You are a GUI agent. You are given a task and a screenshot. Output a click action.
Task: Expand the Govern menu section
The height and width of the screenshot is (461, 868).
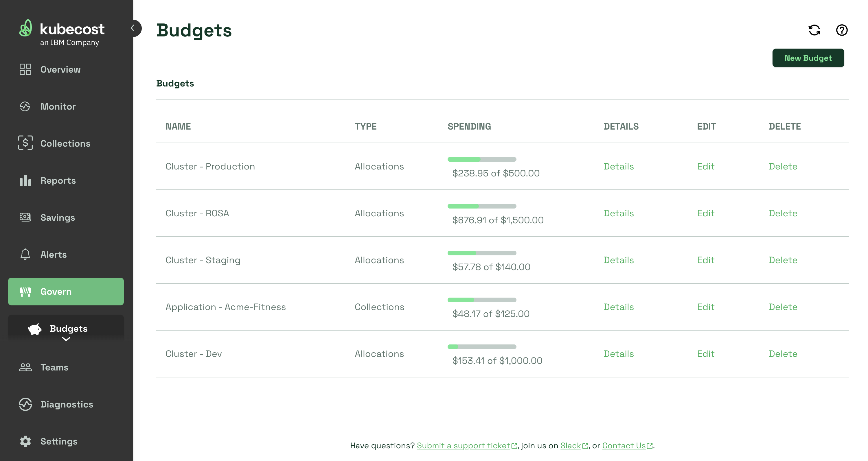(66, 291)
